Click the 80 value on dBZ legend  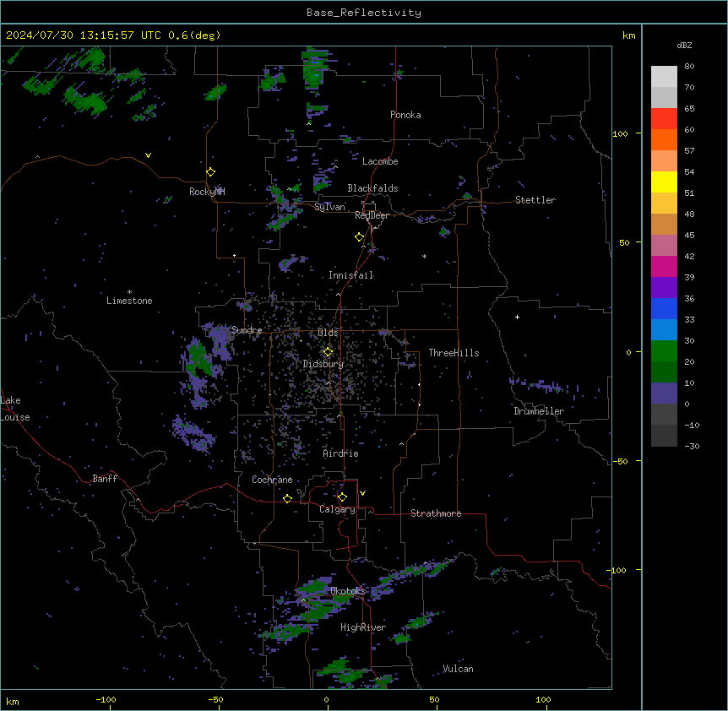(689, 67)
